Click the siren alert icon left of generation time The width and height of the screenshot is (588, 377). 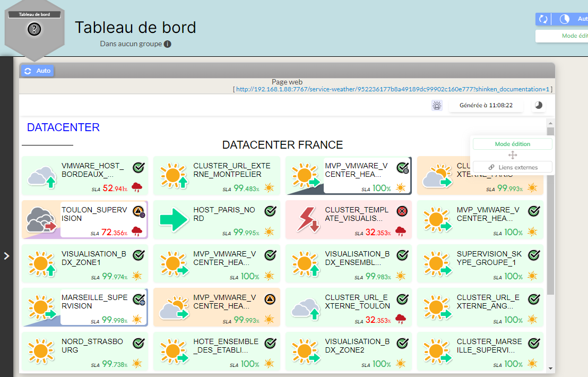pyautogui.click(x=437, y=105)
